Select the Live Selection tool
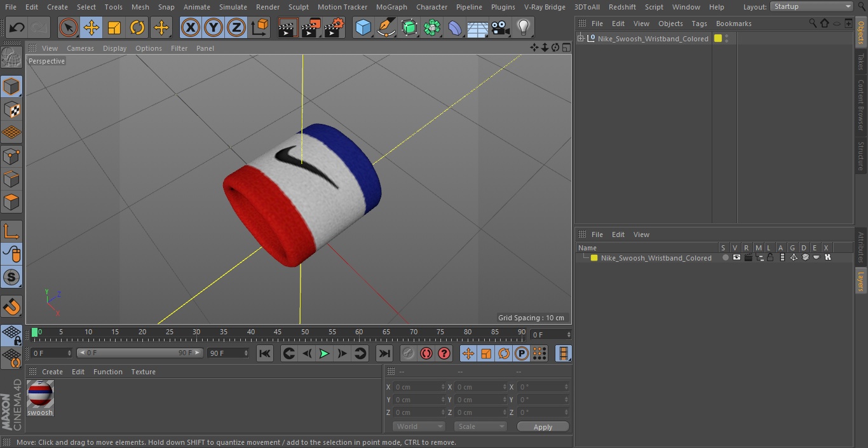 68,28
